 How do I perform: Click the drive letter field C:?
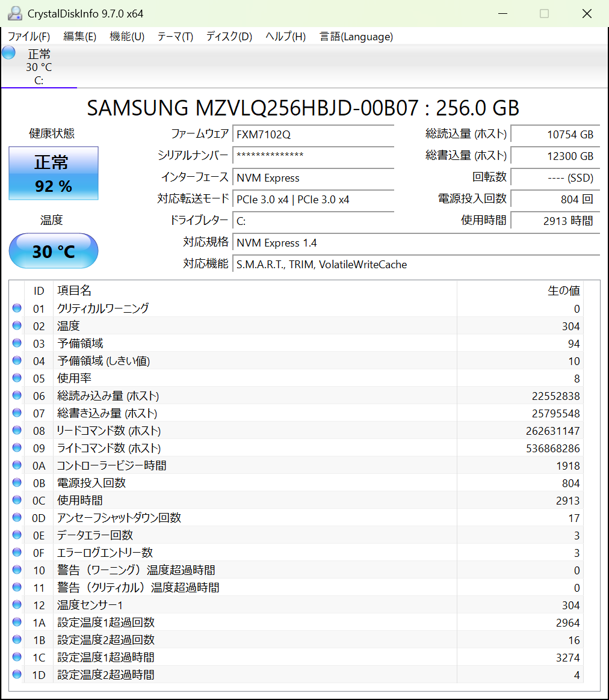pos(313,221)
